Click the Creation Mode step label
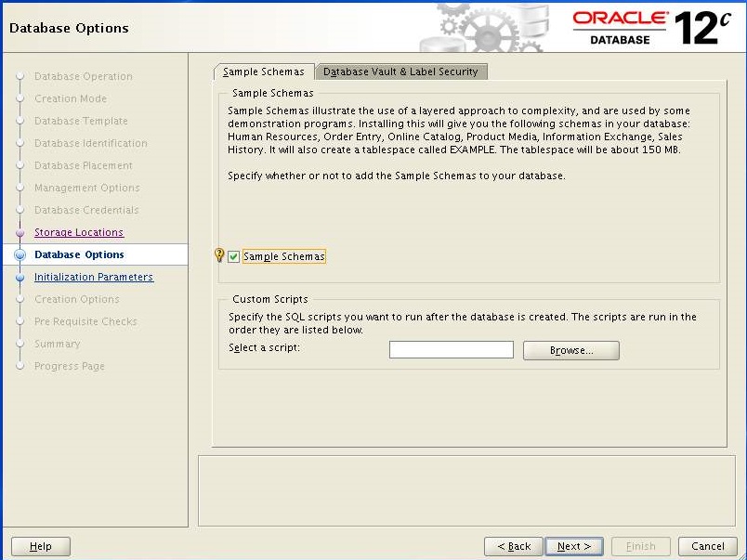The height and width of the screenshot is (560, 747). tap(71, 98)
